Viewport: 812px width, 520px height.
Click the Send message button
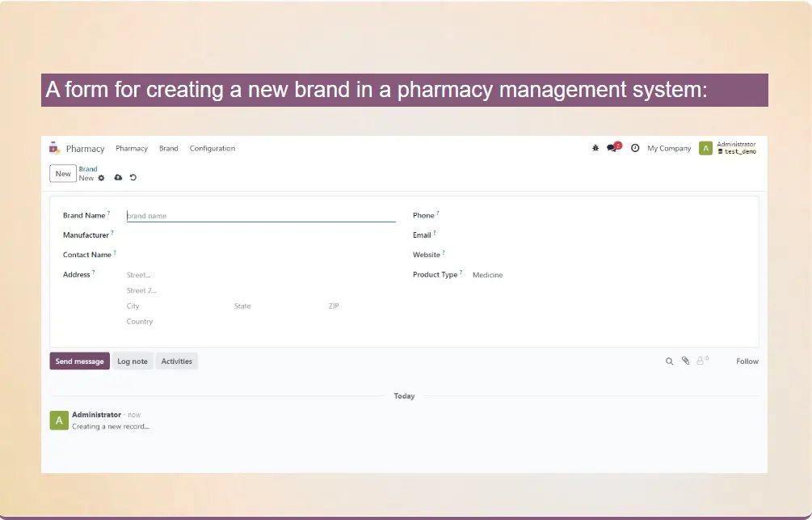click(x=79, y=361)
